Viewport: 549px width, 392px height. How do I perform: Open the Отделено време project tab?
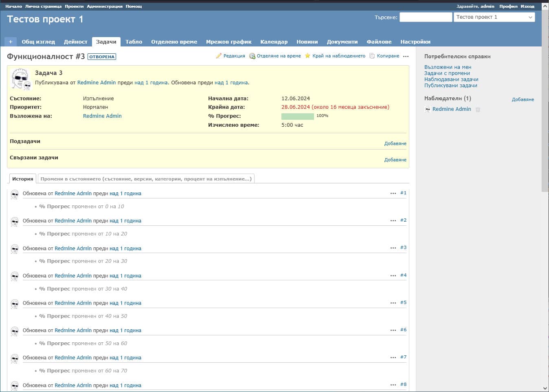tap(174, 42)
